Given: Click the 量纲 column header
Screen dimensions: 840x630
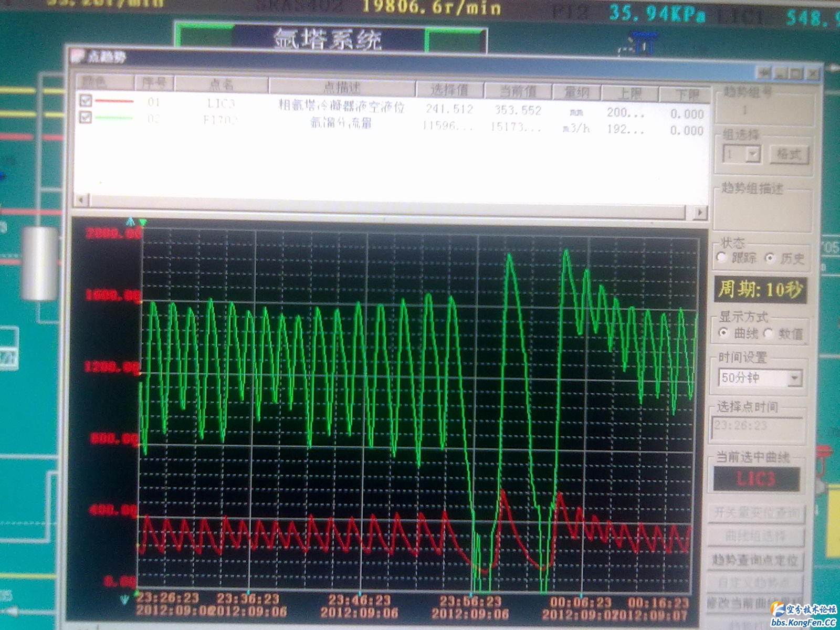Looking at the screenshot, I should [576, 93].
